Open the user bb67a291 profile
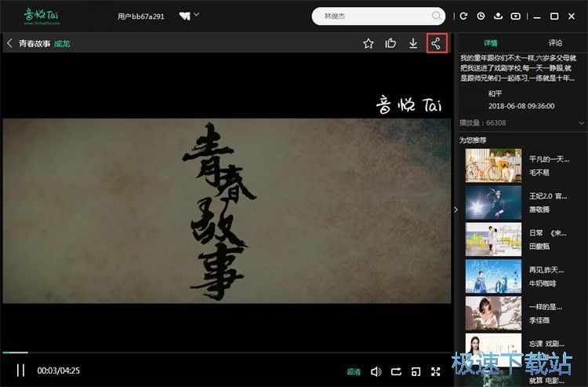The height and width of the screenshot is (387, 588). (x=140, y=16)
